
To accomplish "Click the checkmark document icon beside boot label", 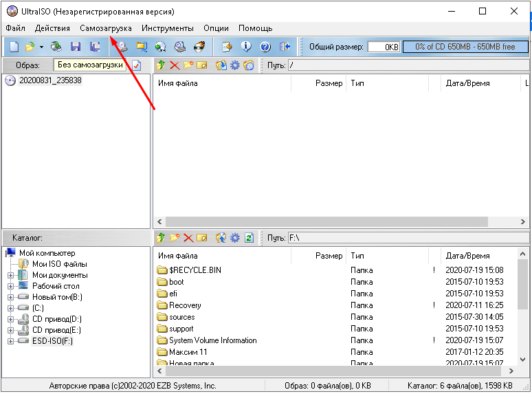I will [136, 65].
